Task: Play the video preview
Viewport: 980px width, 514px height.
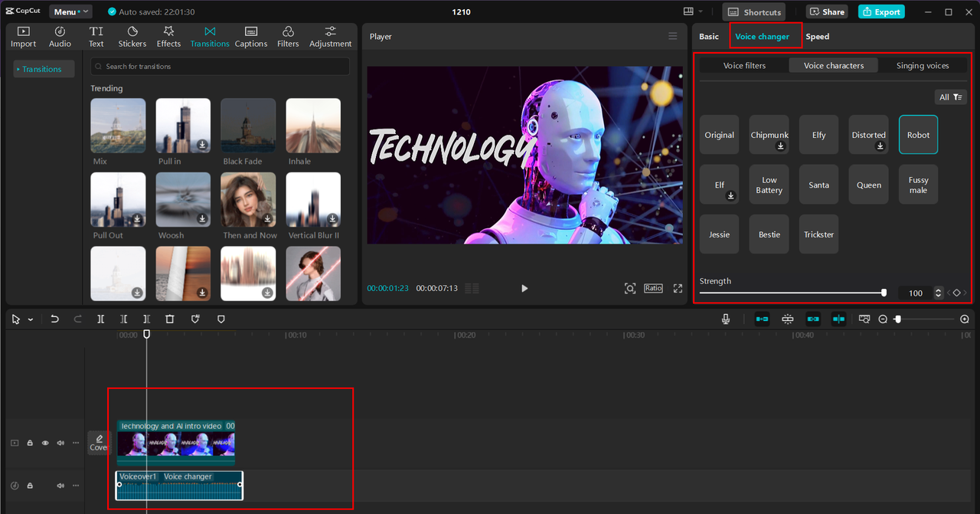Action: click(524, 288)
